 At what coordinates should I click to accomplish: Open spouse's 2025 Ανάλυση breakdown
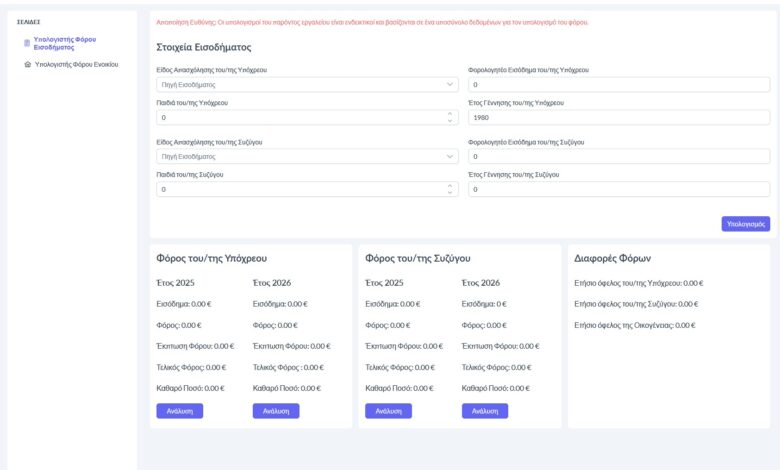tap(388, 410)
